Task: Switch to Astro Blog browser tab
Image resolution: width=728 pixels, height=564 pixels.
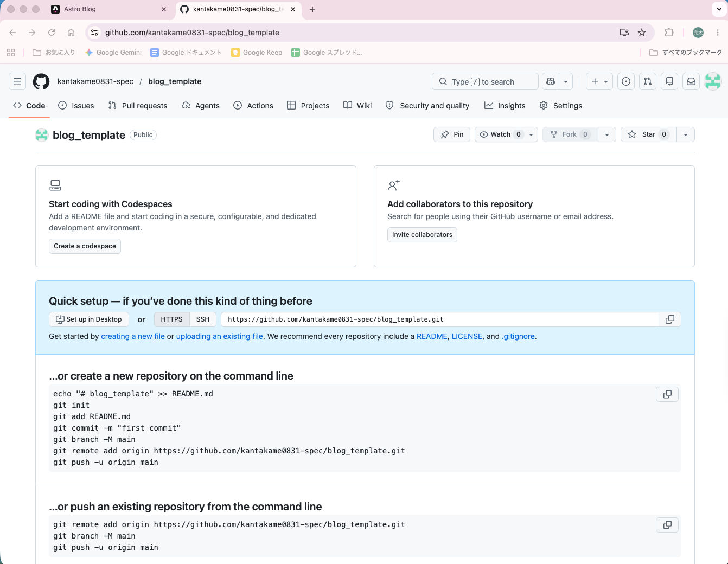Action: (108, 9)
